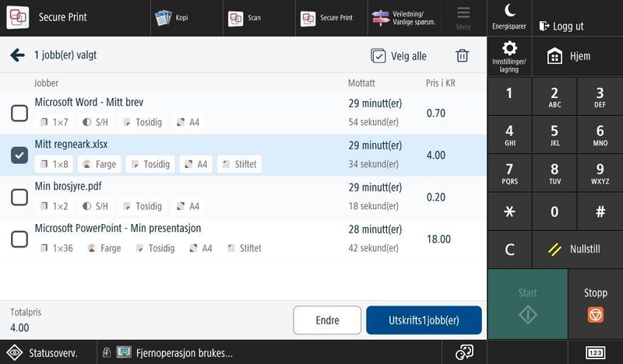Open the Kopi function
The height and width of the screenshot is (364, 623).
187,18
